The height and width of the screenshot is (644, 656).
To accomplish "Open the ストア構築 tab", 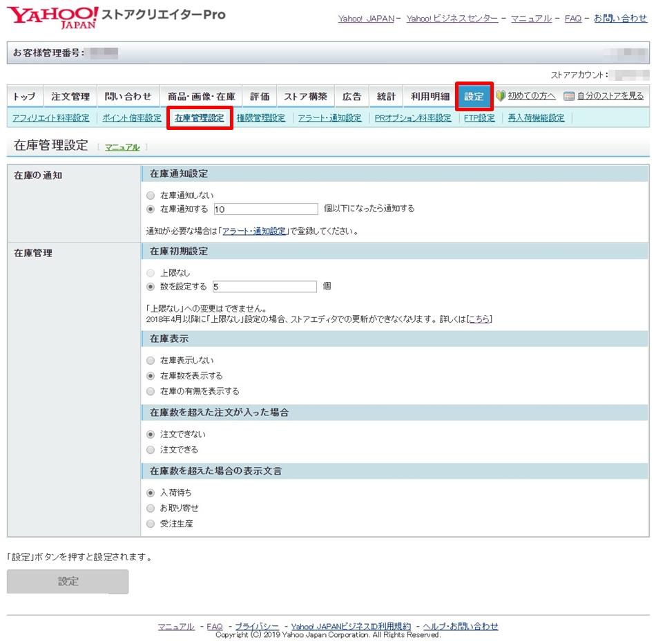I will (x=305, y=96).
